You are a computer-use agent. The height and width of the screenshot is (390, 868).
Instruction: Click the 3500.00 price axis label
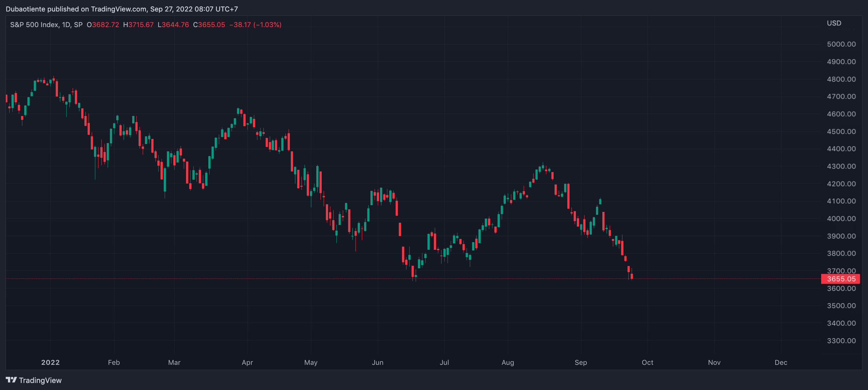[841, 306]
